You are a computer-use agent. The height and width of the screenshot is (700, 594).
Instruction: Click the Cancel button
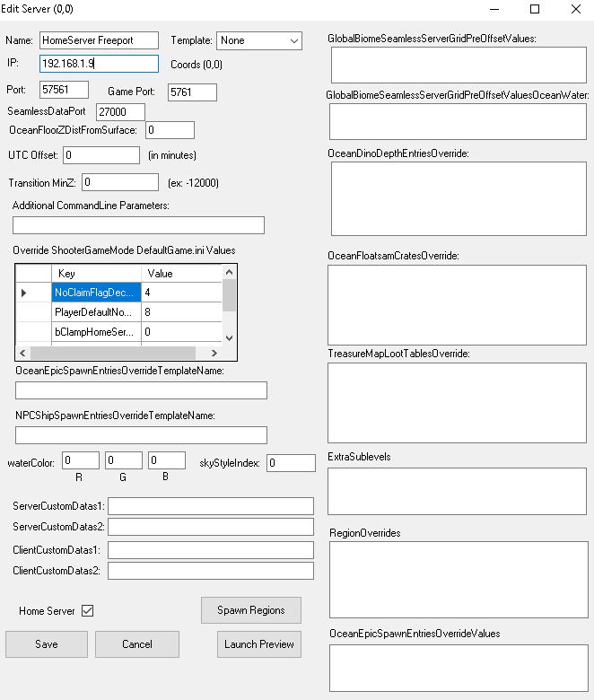(137, 644)
